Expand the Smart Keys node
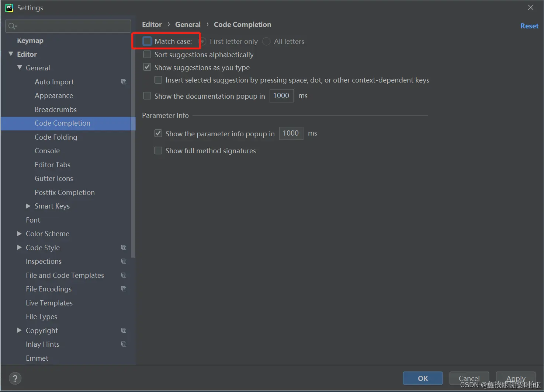Viewport: 544px width, 392px height. click(28, 206)
